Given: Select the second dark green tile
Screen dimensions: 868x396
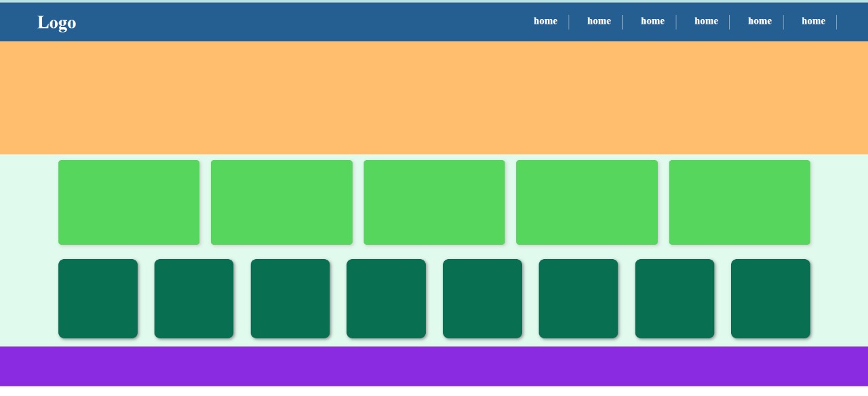Looking at the screenshot, I should (194, 298).
